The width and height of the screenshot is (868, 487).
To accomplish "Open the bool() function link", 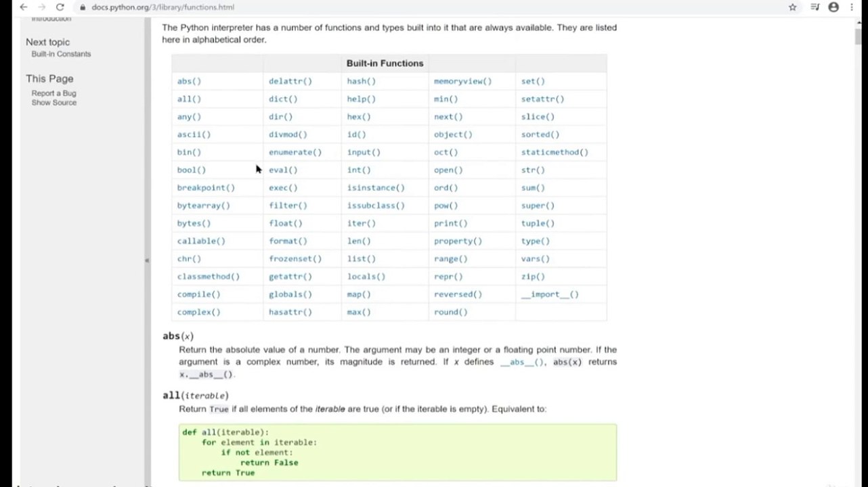I will point(192,170).
